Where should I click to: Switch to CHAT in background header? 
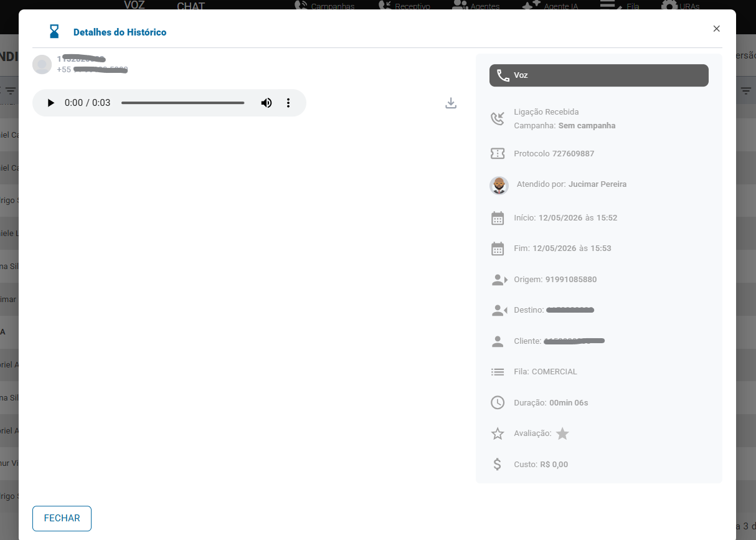191,6
